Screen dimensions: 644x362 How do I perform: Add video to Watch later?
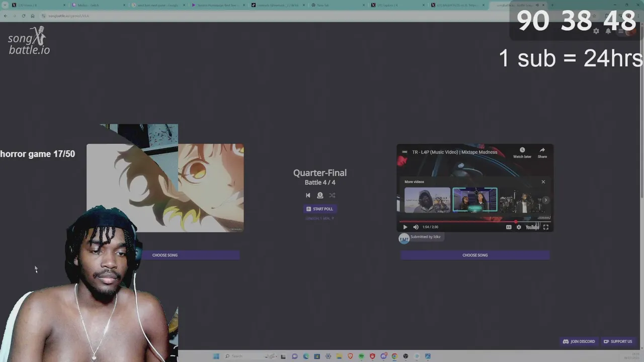point(522,153)
